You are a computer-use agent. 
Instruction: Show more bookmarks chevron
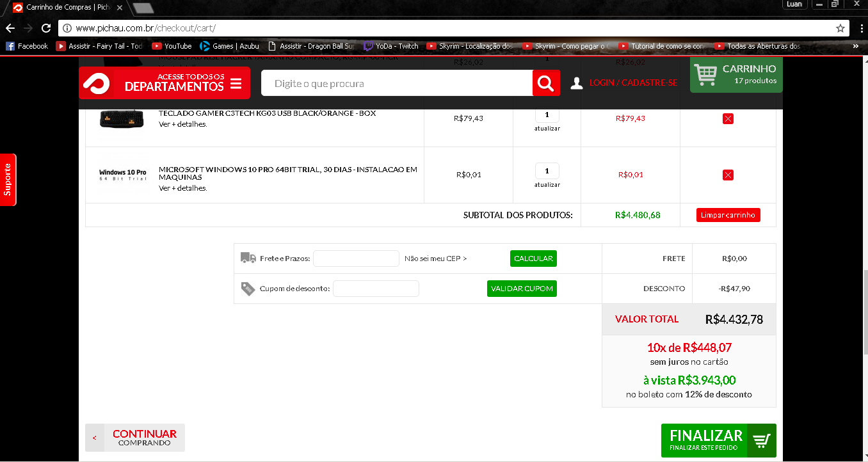coord(856,46)
